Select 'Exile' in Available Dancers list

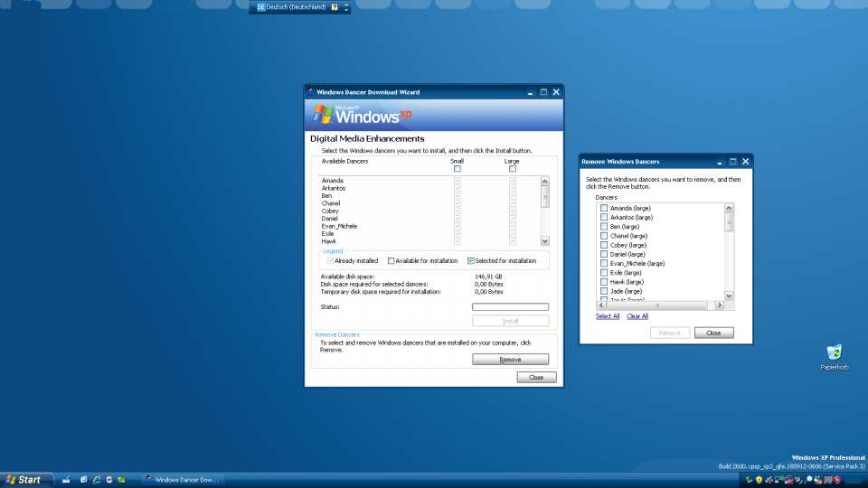(327, 233)
